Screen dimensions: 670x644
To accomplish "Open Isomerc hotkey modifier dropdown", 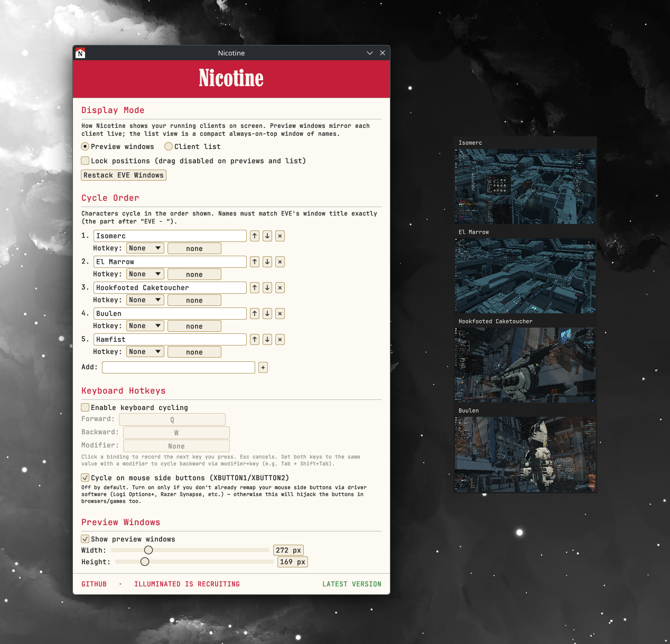I will (145, 248).
